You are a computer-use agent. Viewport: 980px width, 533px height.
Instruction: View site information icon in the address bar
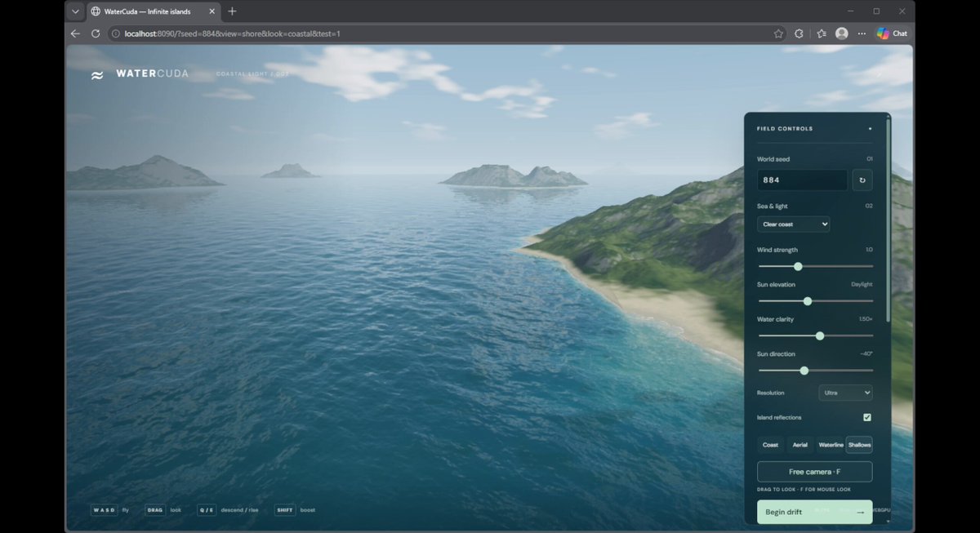[116, 33]
